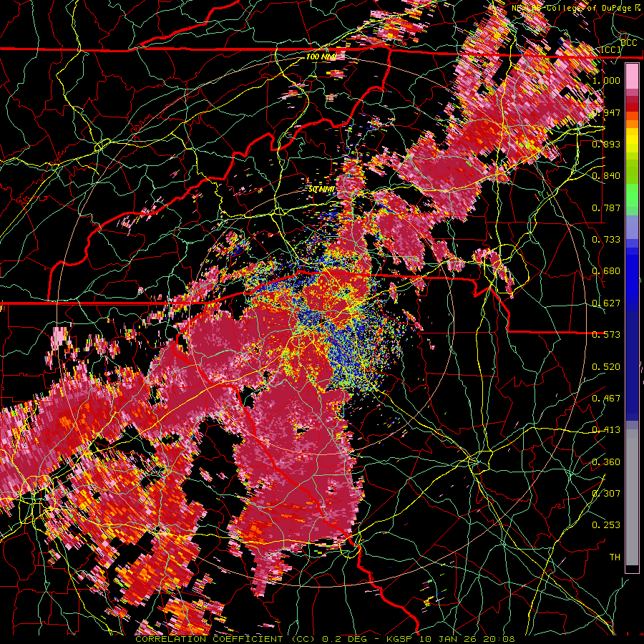
Task: Click the 0.253 legend value
Action: coord(606,525)
